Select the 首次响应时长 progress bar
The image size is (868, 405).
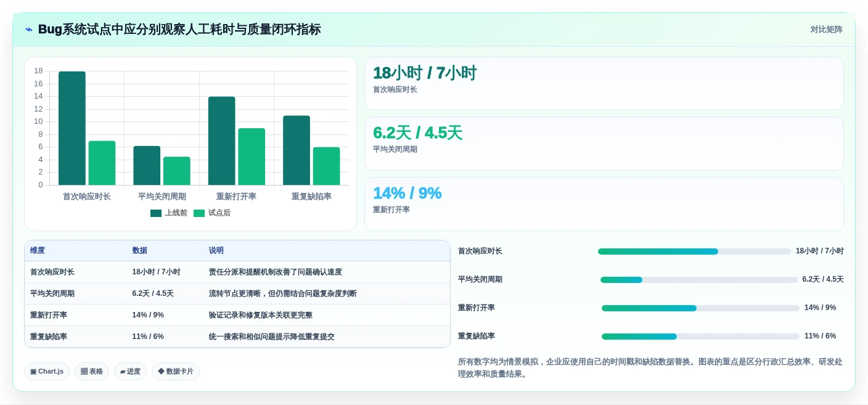(694, 252)
